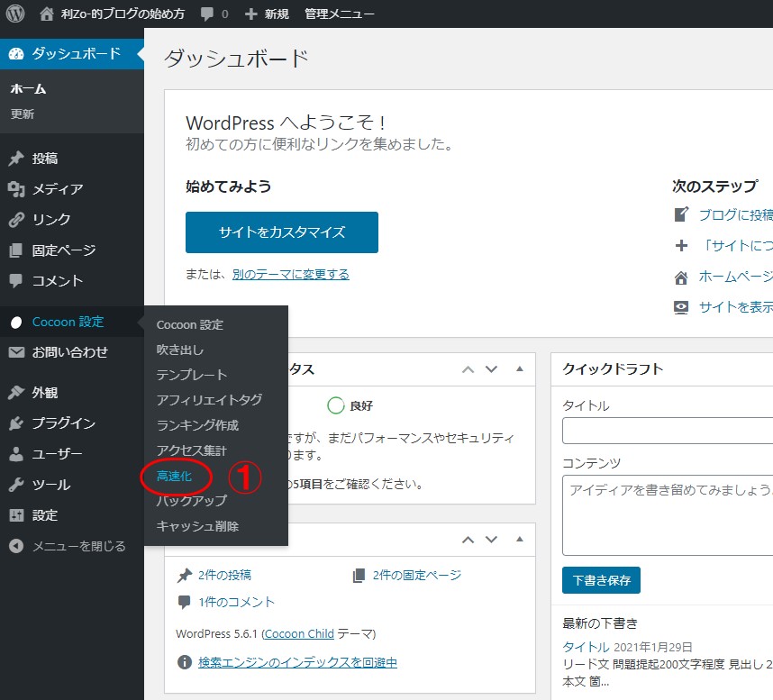Toggle the site health panel triangle
The image size is (773, 700).
click(x=520, y=368)
